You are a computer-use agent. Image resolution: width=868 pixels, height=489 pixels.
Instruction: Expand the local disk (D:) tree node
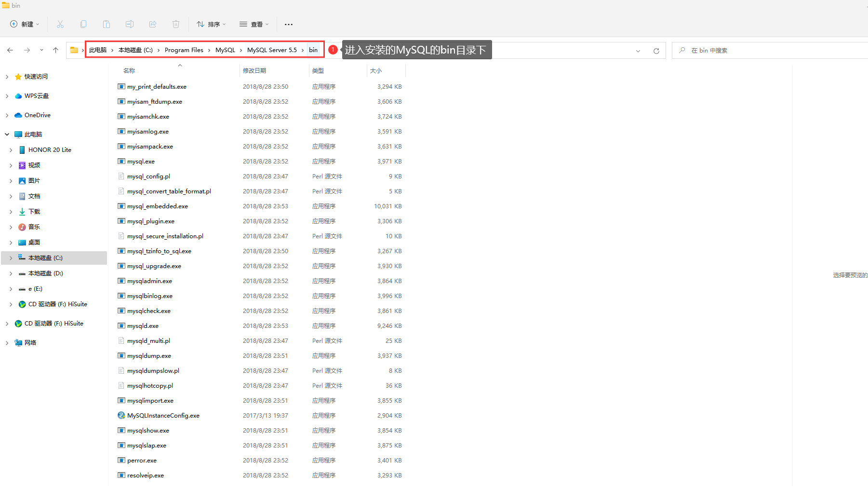point(11,273)
